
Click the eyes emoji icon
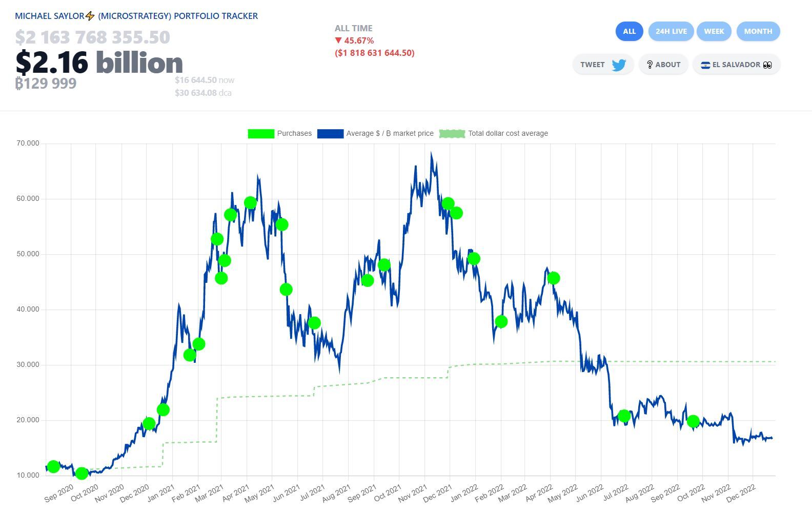click(767, 65)
